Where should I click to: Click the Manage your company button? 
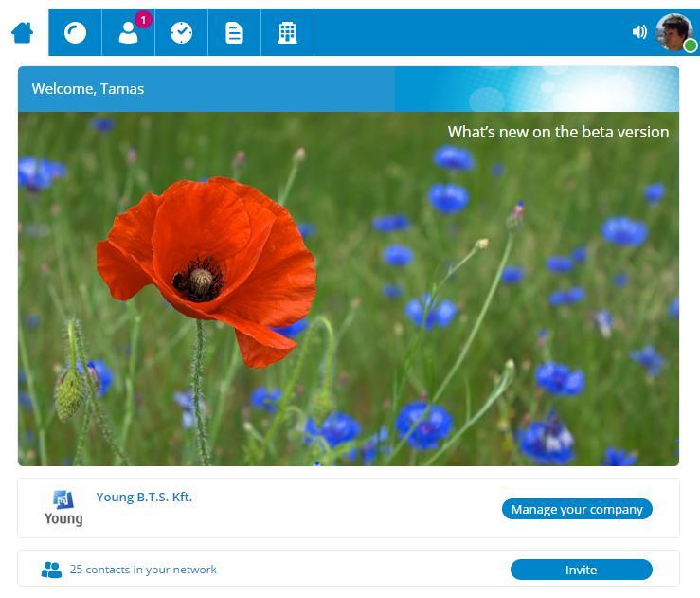click(577, 509)
